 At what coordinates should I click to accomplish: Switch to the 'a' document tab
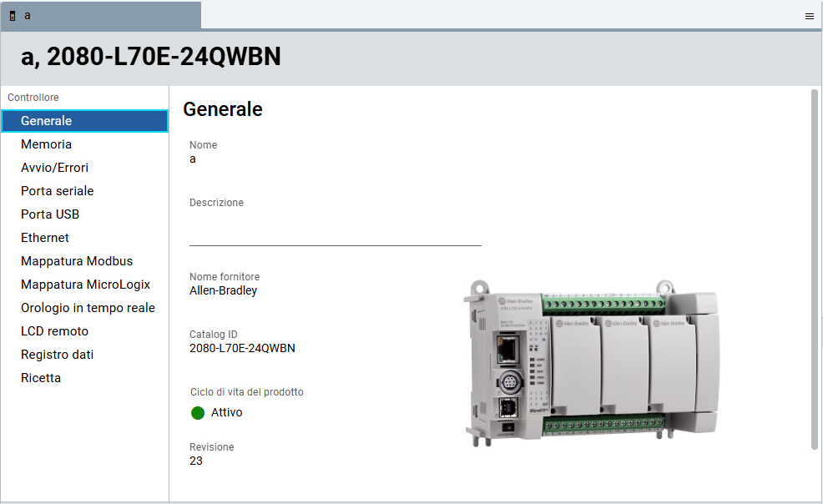pos(100,16)
